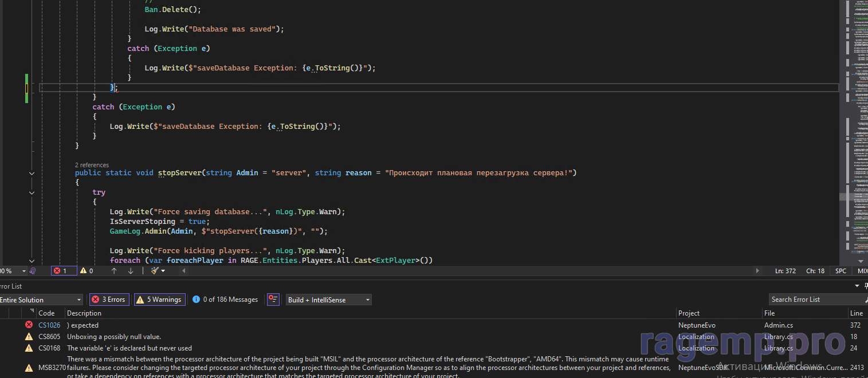Toggle the 5 Warnings filter

[159, 300]
